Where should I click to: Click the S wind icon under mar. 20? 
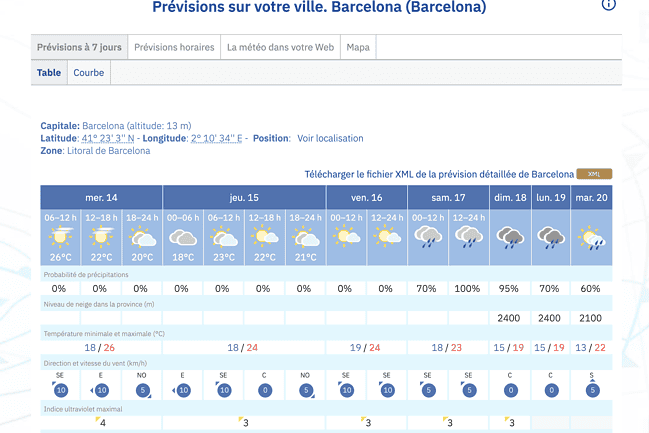tap(592, 389)
